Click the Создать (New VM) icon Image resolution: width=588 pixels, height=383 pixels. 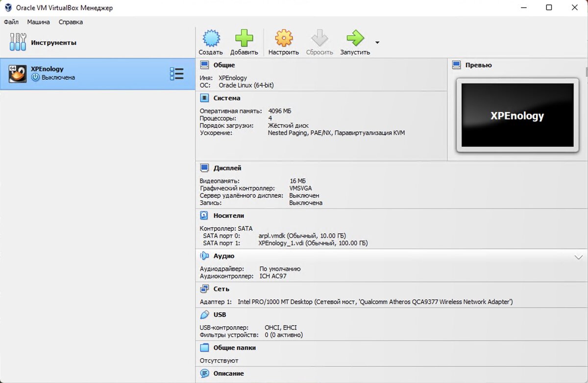point(211,38)
